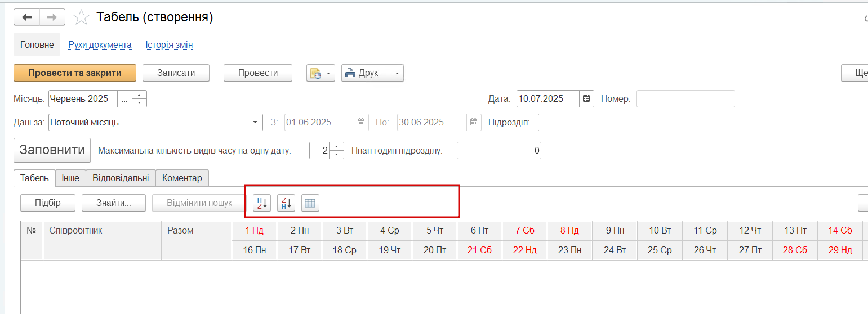Click the Підрозділ input field

(x=702, y=122)
